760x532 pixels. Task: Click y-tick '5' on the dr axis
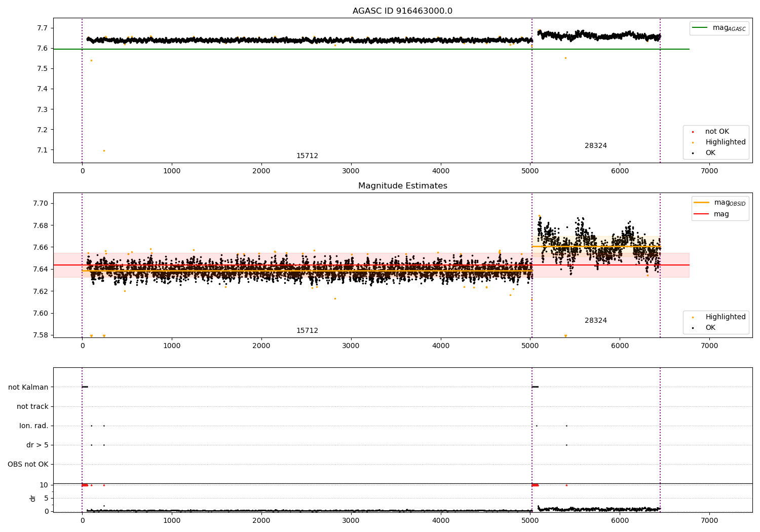click(x=46, y=499)
